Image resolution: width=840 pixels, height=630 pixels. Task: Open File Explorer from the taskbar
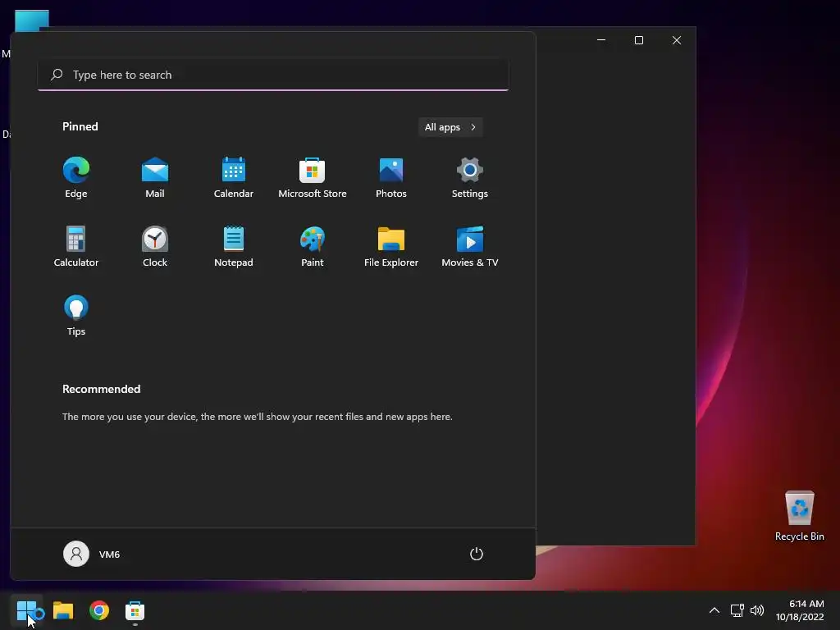point(63,610)
